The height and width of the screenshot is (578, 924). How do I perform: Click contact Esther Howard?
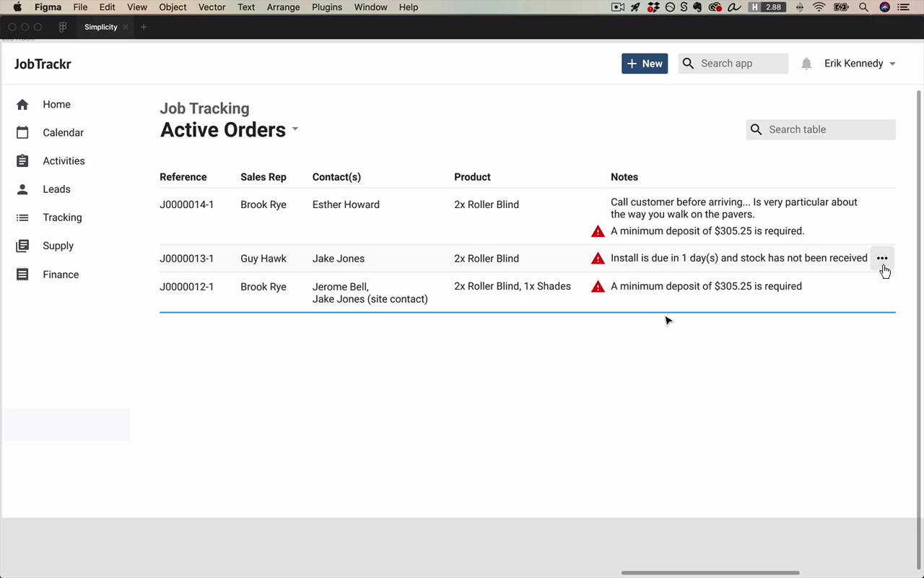tap(346, 204)
